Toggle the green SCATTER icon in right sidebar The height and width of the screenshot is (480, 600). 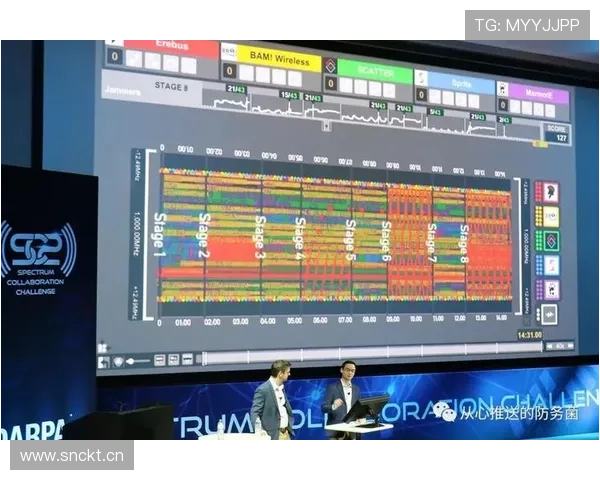point(549,241)
